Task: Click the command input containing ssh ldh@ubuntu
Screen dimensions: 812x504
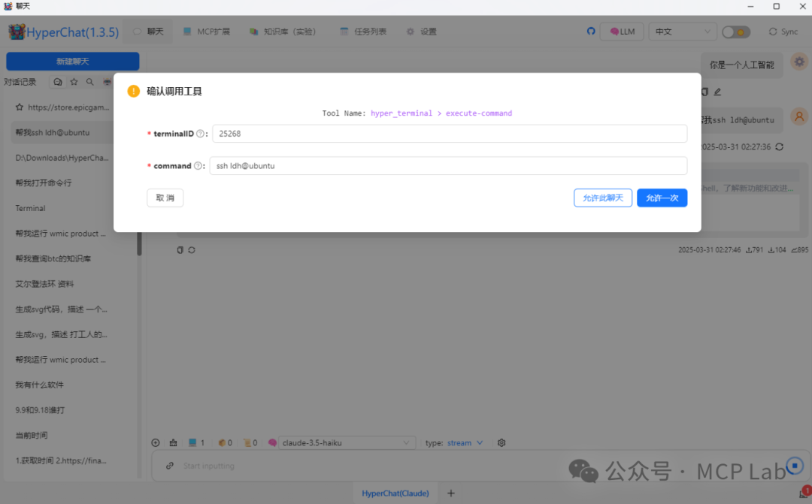Action: [448, 165]
